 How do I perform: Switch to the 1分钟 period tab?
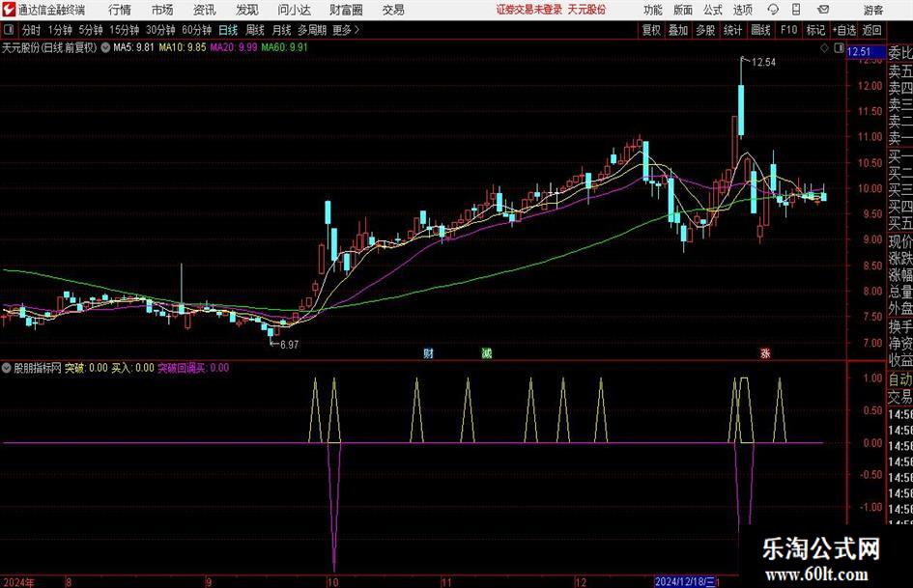[60, 30]
